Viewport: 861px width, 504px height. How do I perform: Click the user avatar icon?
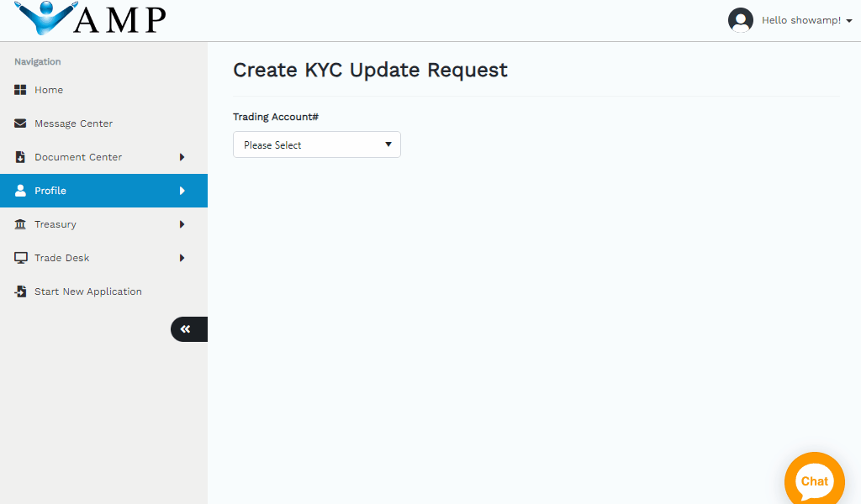pyautogui.click(x=741, y=20)
